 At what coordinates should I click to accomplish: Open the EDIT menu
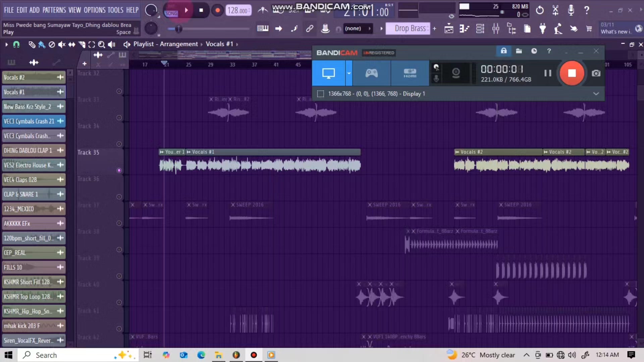(x=22, y=10)
